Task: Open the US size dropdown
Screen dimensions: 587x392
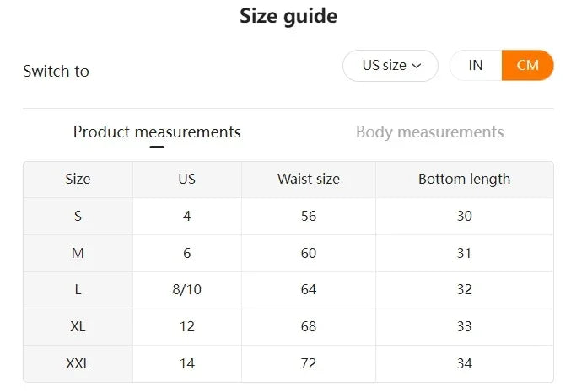Action: pos(390,66)
